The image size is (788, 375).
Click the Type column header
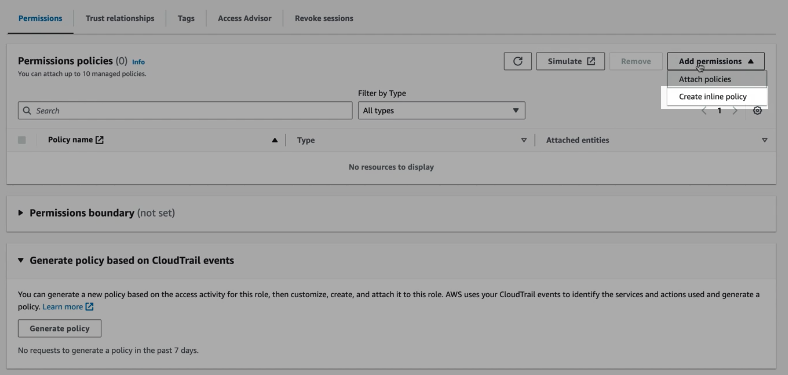[306, 140]
